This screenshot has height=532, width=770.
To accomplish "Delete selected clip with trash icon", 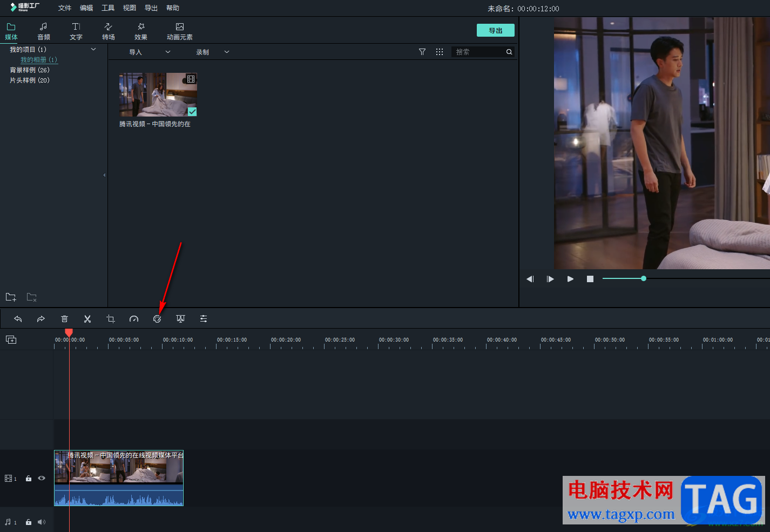I will click(x=64, y=319).
